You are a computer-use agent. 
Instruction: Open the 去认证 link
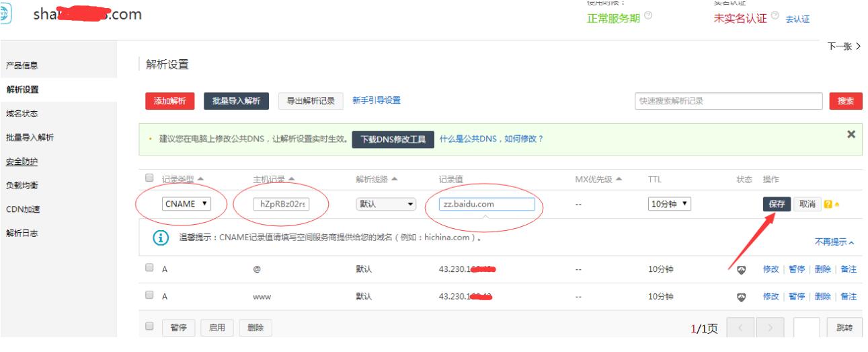point(797,19)
